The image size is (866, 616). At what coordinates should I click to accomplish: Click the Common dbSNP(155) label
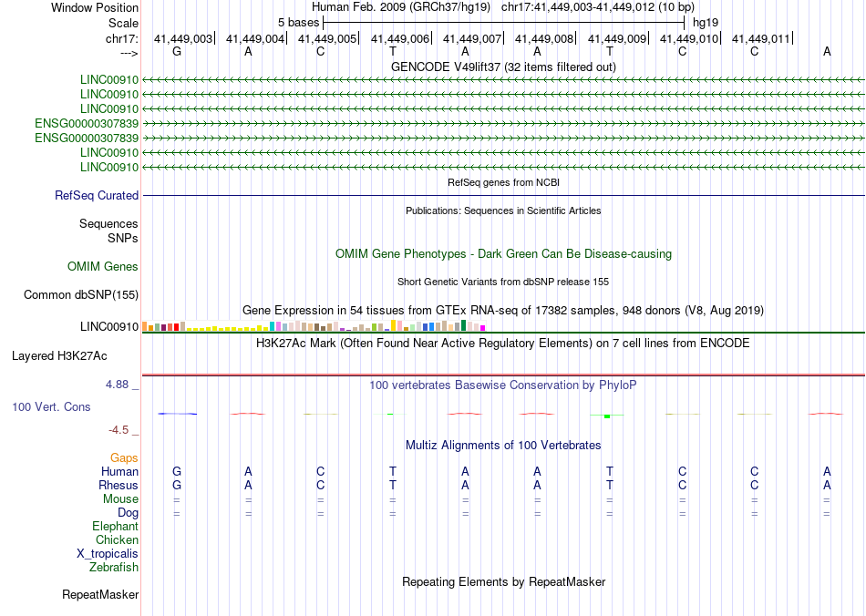(81, 294)
